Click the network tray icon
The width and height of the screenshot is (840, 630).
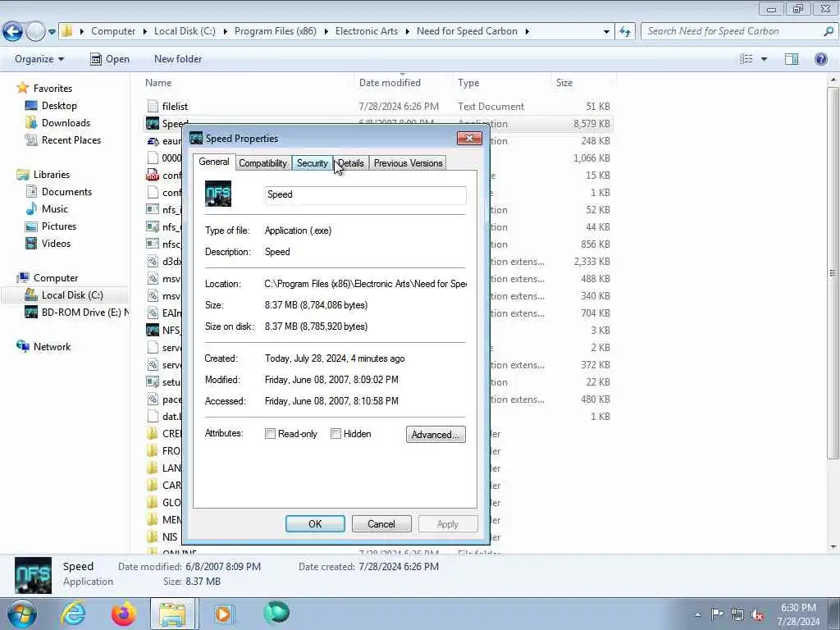point(737,614)
